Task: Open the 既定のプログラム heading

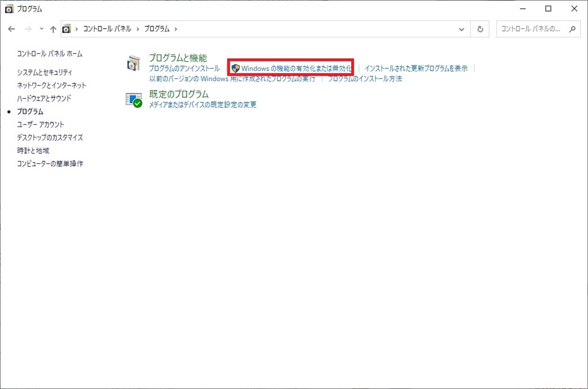Action: (179, 94)
